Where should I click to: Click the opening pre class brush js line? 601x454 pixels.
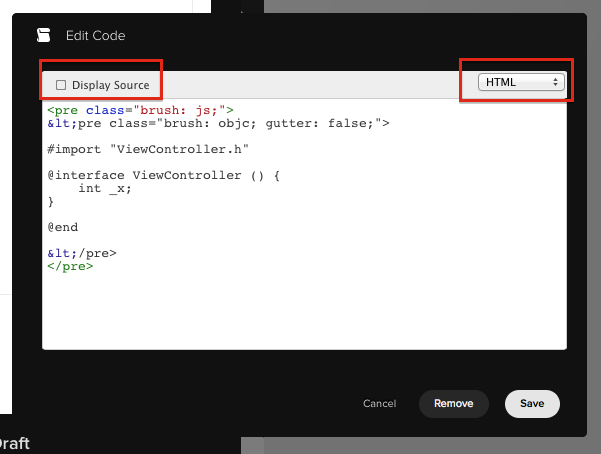coord(140,110)
